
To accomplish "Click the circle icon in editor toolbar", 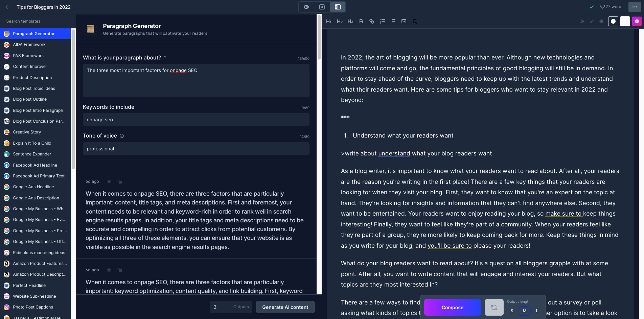I will point(613,21).
